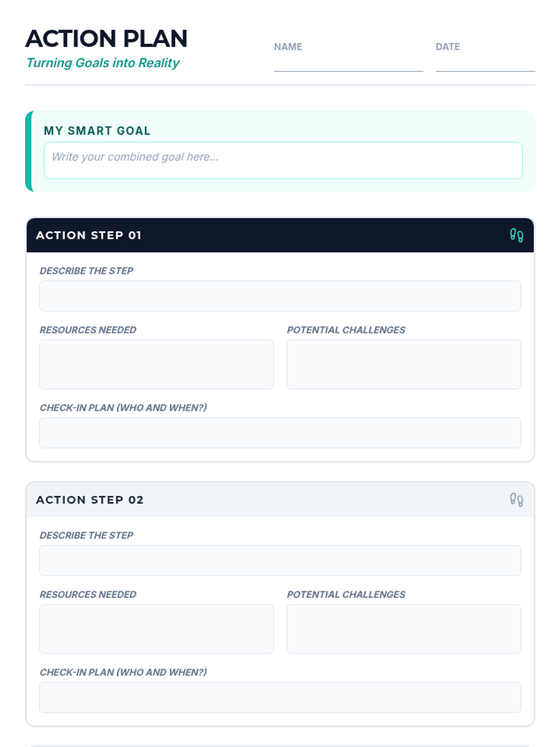The image size is (560, 747).
Task: Click the DATE label text
Action: point(448,47)
